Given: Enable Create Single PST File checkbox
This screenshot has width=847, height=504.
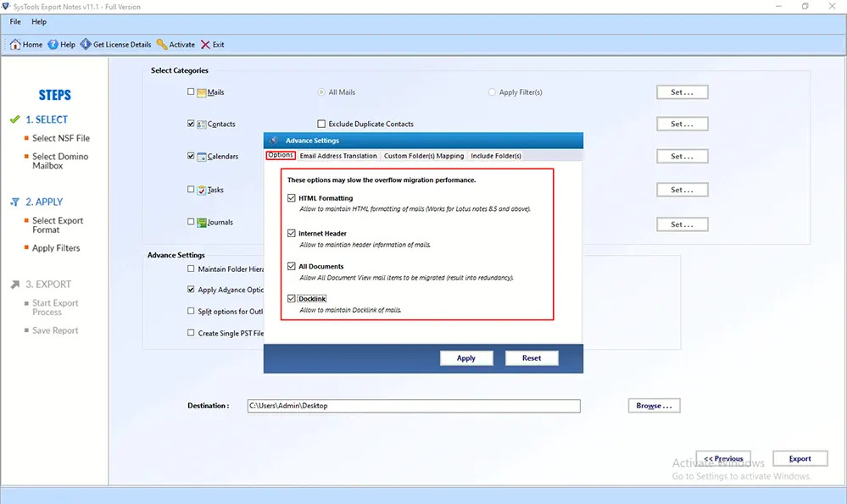Looking at the screenshot, I should tap(191, 333).
